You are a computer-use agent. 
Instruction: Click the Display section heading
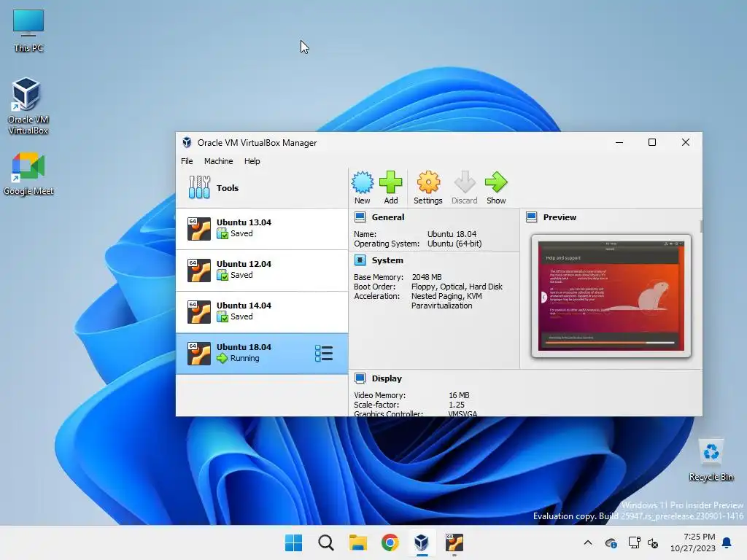coord(387,378)
